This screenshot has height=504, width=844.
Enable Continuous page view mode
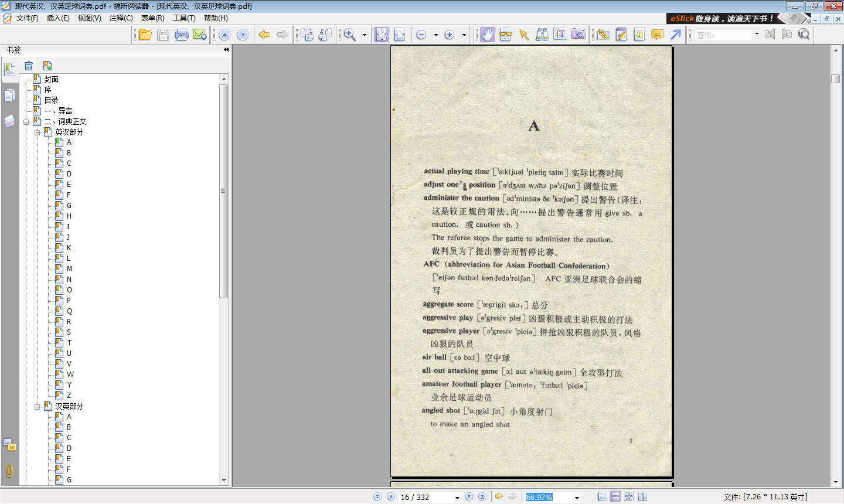point(615,496)
